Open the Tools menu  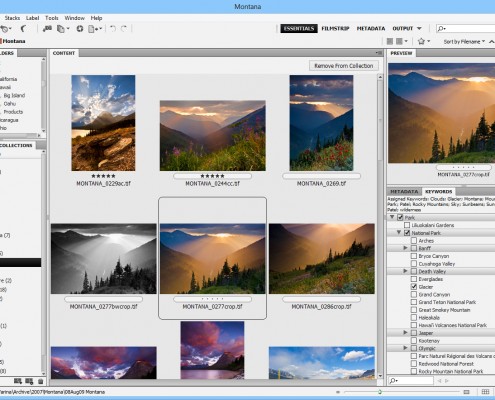click(x=52, y=18)
